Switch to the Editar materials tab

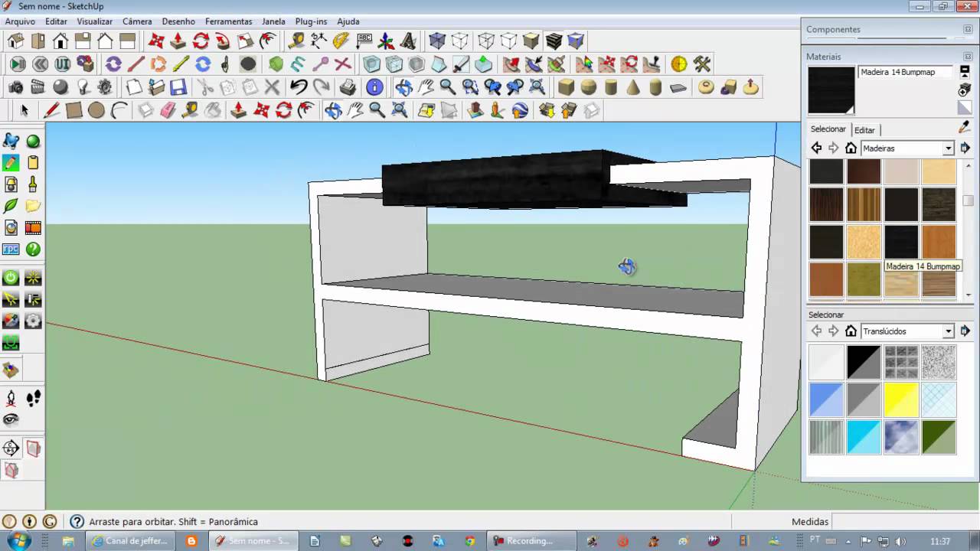click(x=864, y=130)
